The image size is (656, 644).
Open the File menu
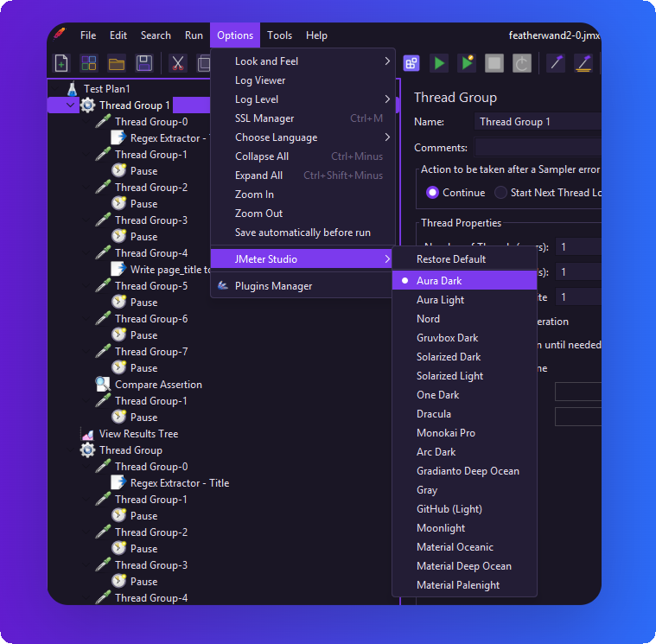pyautogui.click(x=88, y=35)
